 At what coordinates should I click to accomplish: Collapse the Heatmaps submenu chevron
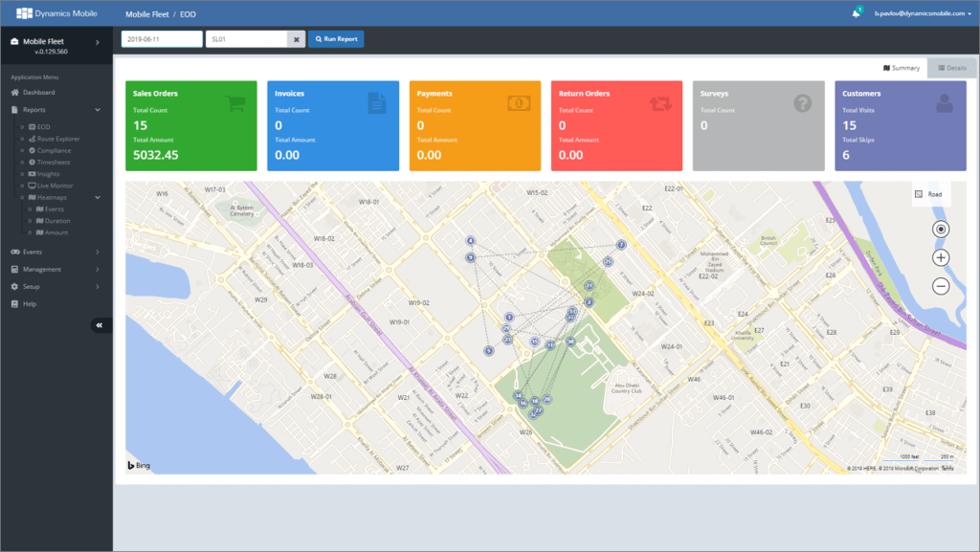pyautogui.click(x=98, y=197)
